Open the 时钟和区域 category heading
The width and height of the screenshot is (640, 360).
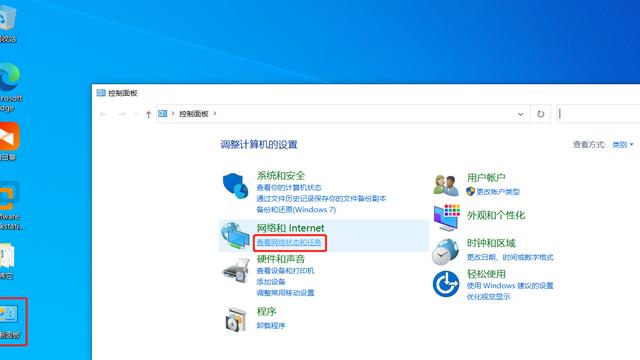pyautogui.click(x=491, y=243)
